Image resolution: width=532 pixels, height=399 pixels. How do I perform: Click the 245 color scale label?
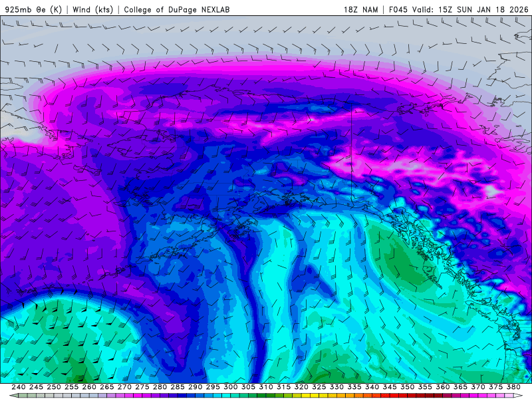click(x=36, y=387)
